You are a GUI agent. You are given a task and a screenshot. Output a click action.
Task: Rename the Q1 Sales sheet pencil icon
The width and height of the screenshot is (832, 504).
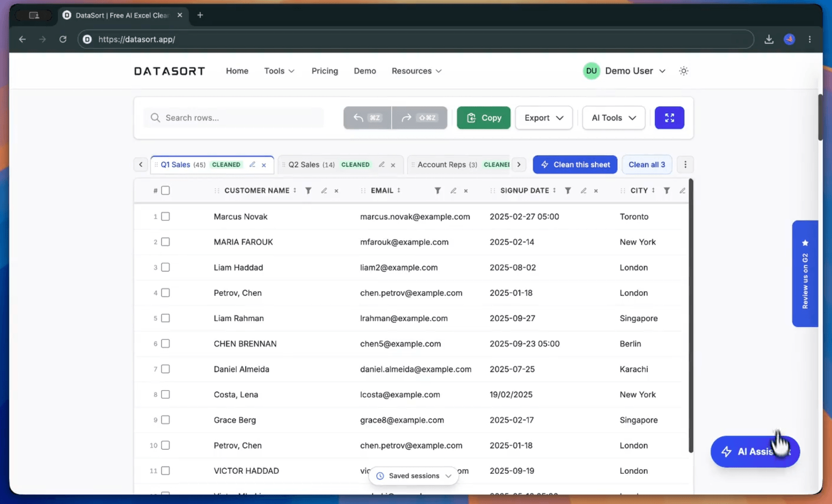pyautogui.click(x=252, y=164)
